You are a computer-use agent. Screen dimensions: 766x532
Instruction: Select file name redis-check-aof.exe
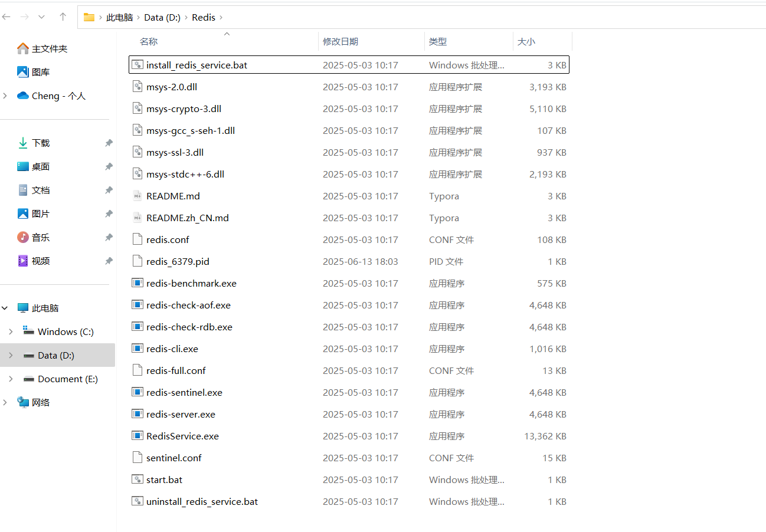[x=188, y=305]
